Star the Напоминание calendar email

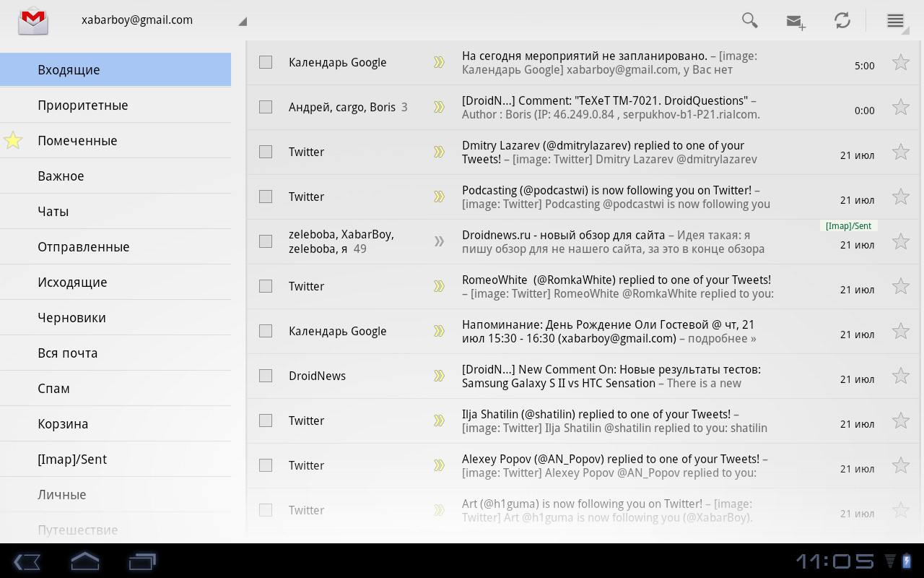click(x=900, y=331)
